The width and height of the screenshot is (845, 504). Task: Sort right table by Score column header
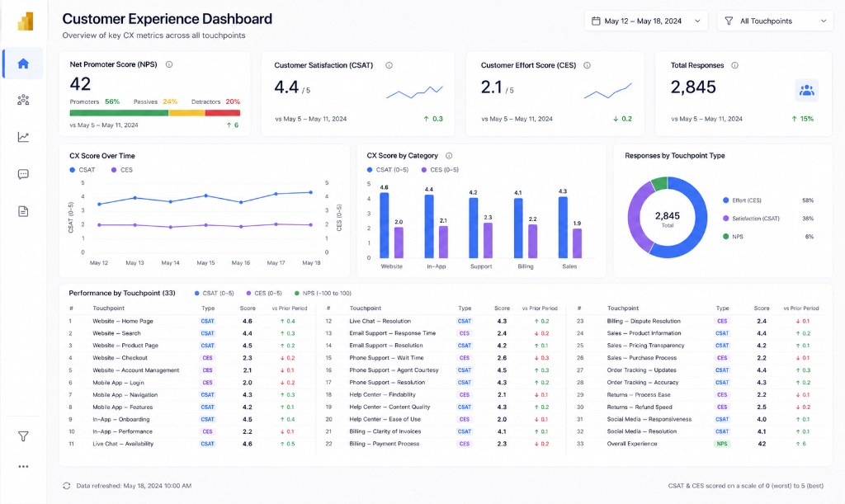pyautogui.click(x=762, y=309)
